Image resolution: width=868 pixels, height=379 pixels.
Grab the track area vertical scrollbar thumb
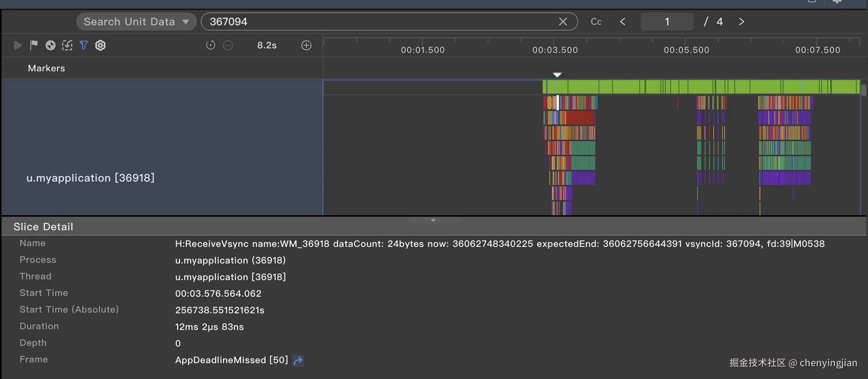(864, 90)
